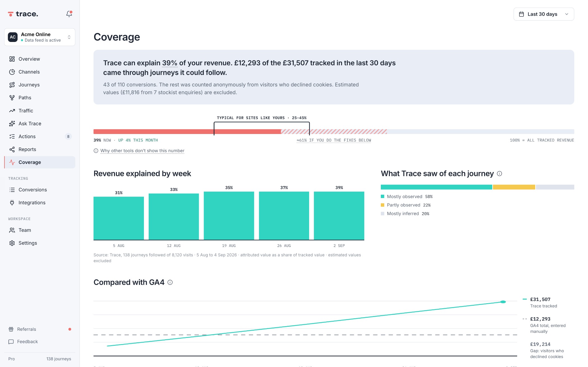Click the 'Mostly inferred 20%' legend entry

pyautogui.click(x=405, y=214)
